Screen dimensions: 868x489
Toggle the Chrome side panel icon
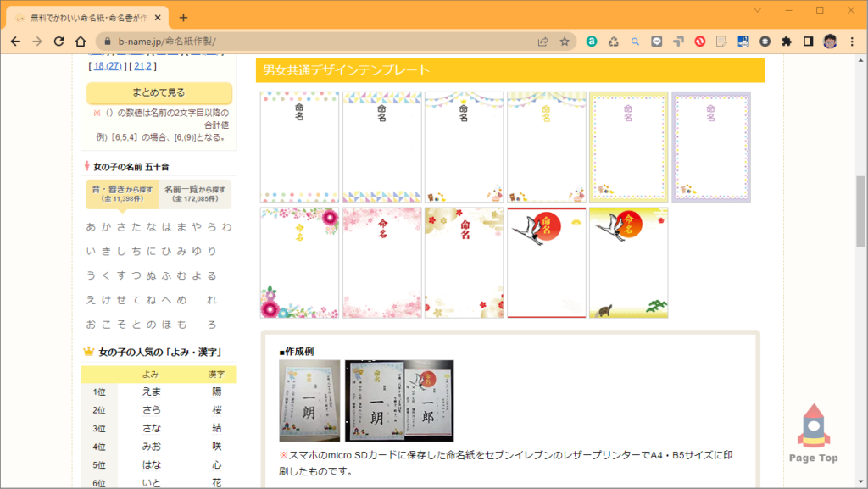tap(809, 42)
